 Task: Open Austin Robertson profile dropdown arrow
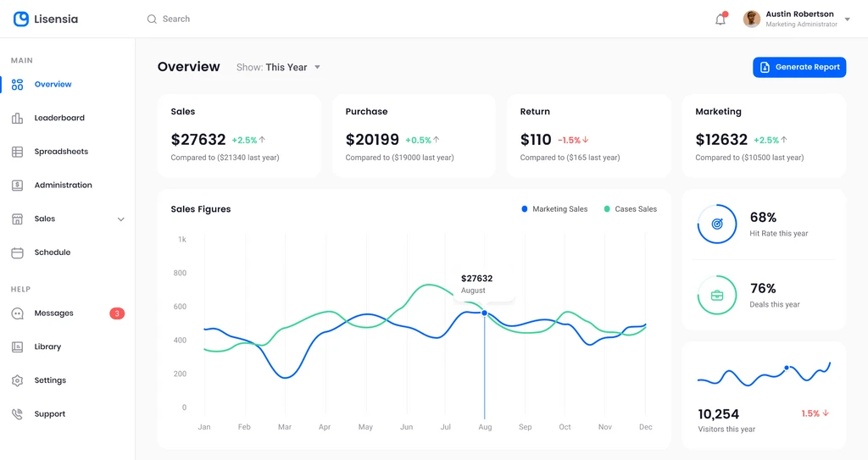[848, 19]
